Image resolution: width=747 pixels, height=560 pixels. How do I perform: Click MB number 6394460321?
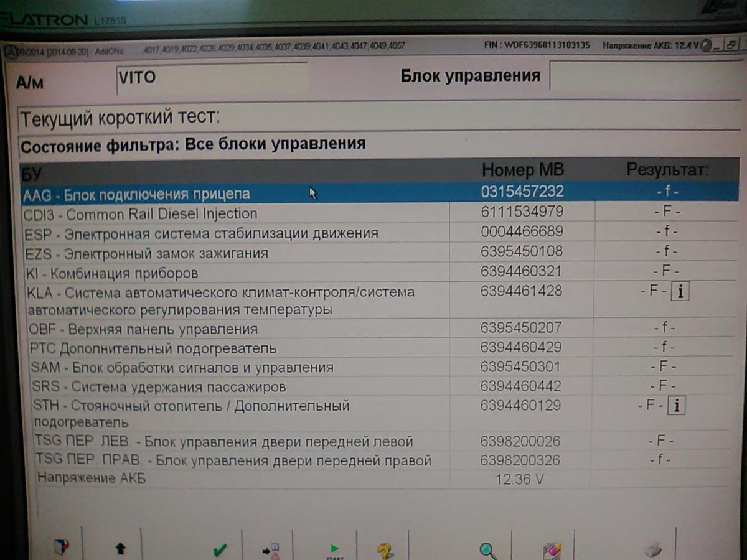point(521,271)
